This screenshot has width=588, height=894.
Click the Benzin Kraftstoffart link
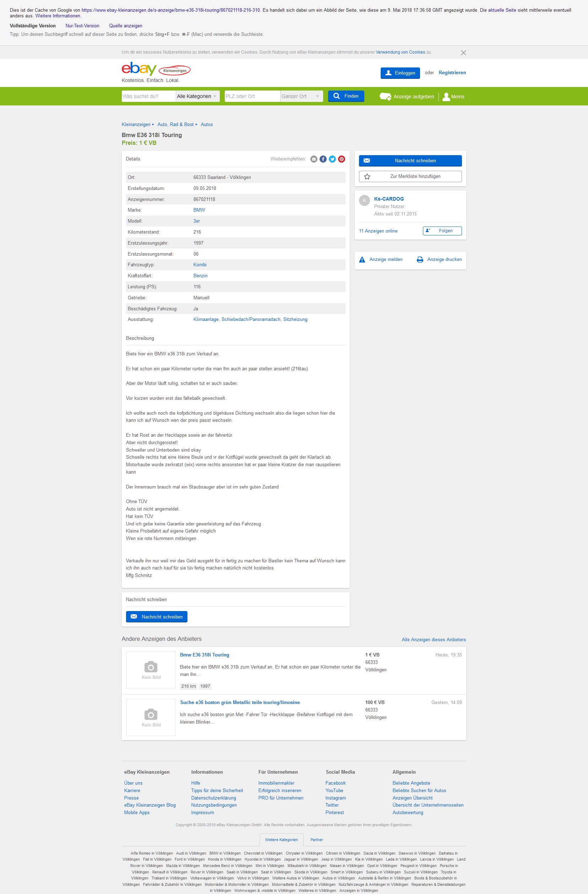pyautogui.click(x=200, y=276)
